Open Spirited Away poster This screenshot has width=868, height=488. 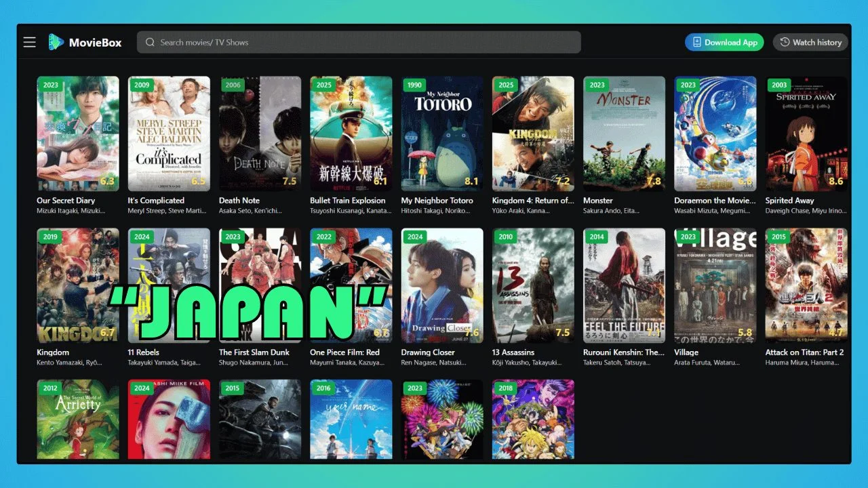(x=806, y=134)
